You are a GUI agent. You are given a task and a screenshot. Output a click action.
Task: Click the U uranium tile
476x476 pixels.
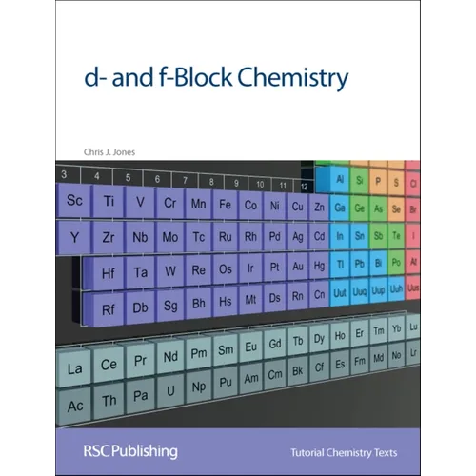170,391
